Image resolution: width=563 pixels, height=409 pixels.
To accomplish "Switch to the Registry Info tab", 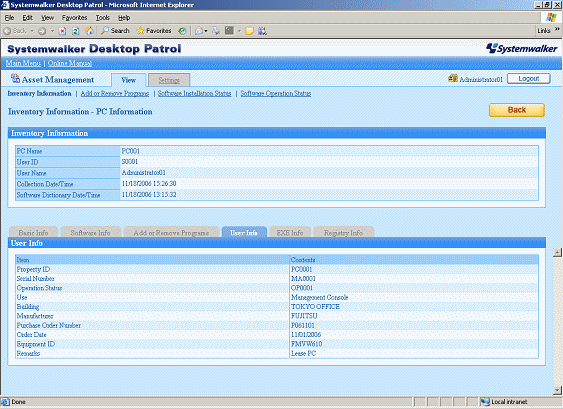I will 344,232.
